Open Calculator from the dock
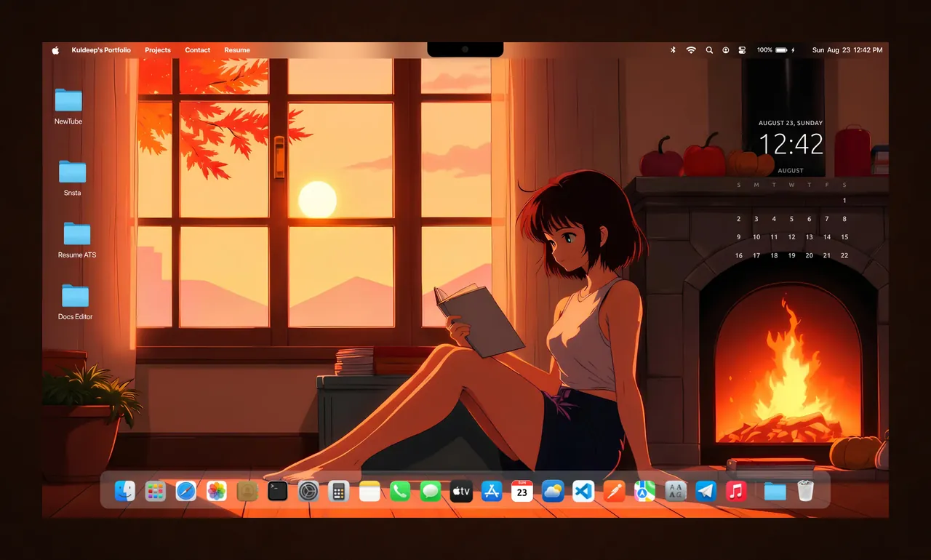The width and height of the screenshot is (931, 560). [x=339, y=492]
